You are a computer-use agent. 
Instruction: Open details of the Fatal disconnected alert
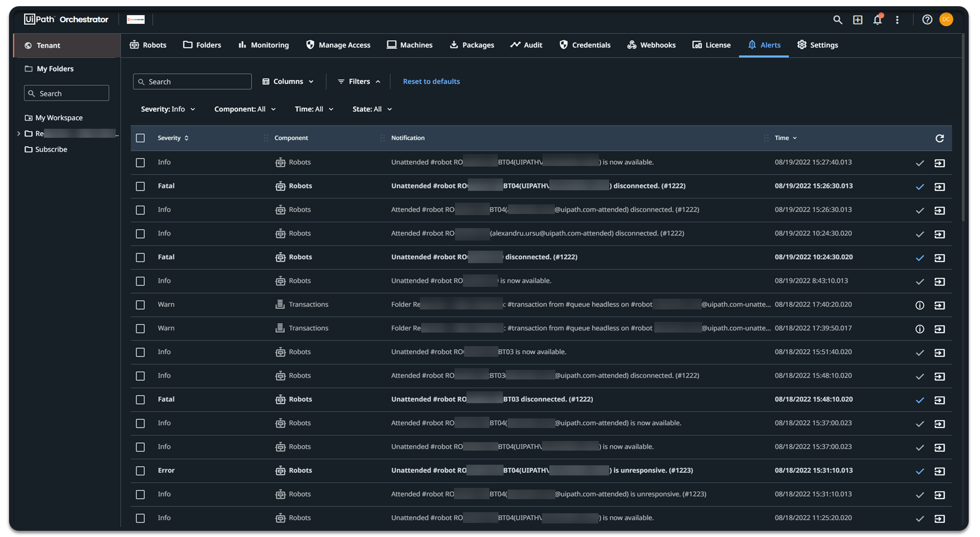tap(940, 186)
